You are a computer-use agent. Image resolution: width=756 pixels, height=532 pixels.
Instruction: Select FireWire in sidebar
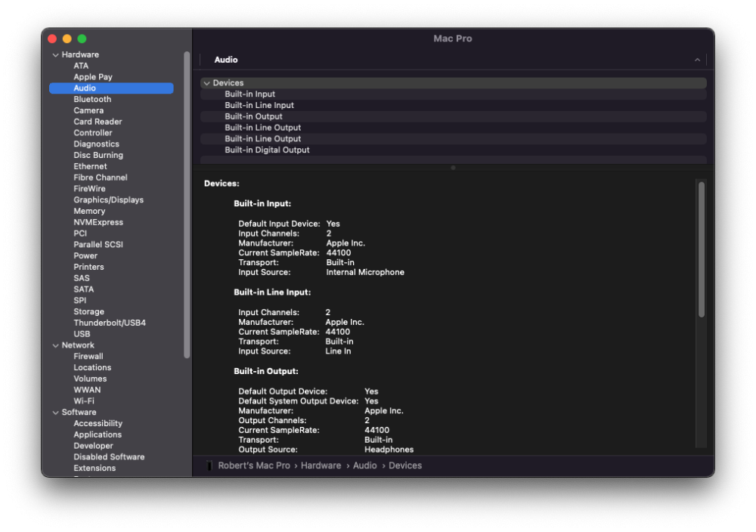click(x=89, y=188)
